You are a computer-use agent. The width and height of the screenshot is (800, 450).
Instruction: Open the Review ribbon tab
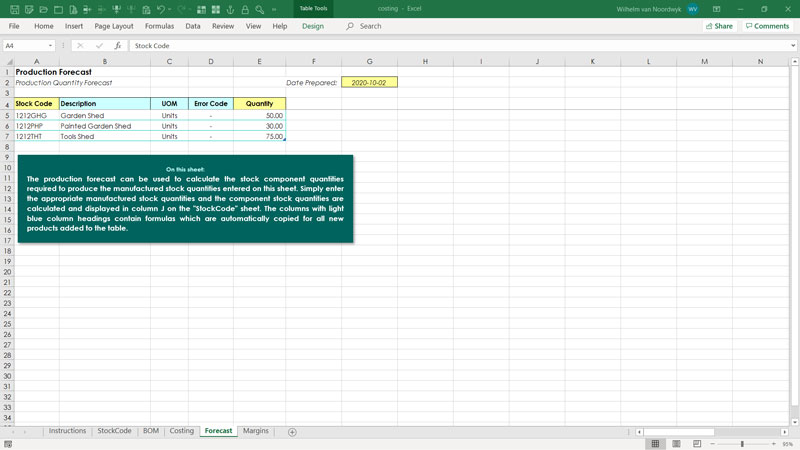point(223,26)
